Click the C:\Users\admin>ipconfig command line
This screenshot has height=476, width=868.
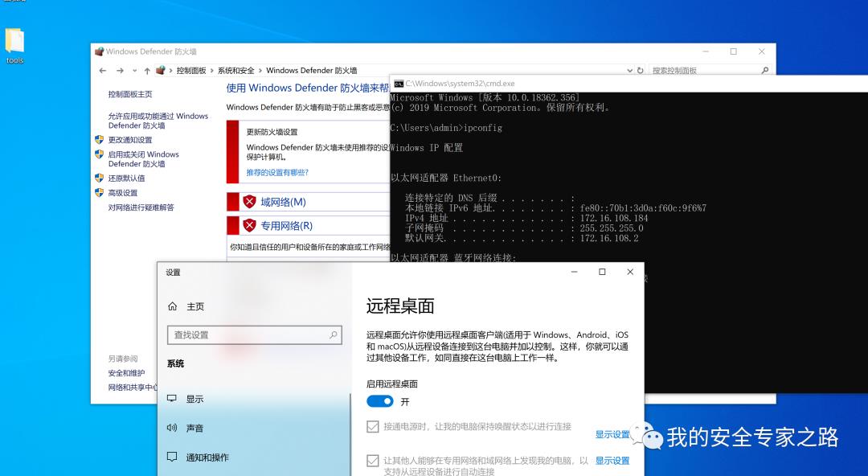(446, 128)
